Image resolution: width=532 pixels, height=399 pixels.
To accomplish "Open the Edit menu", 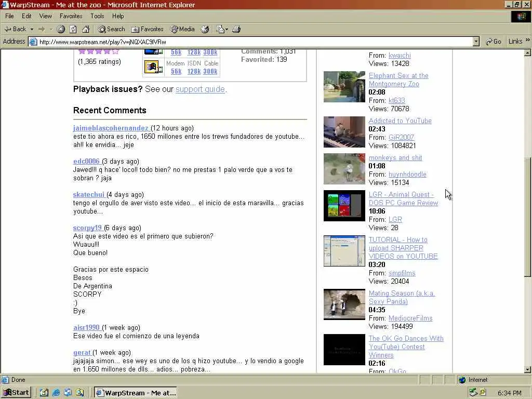I will click(26, 16).
